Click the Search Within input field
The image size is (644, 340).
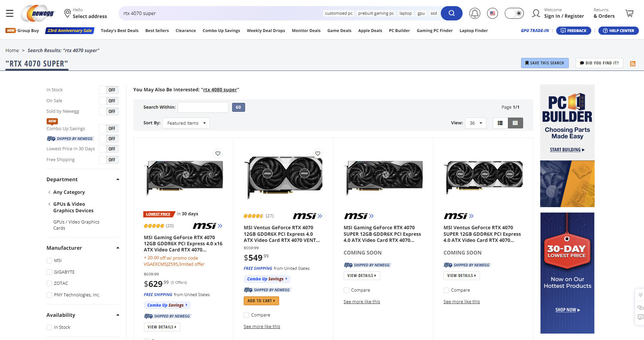[203, 107]
